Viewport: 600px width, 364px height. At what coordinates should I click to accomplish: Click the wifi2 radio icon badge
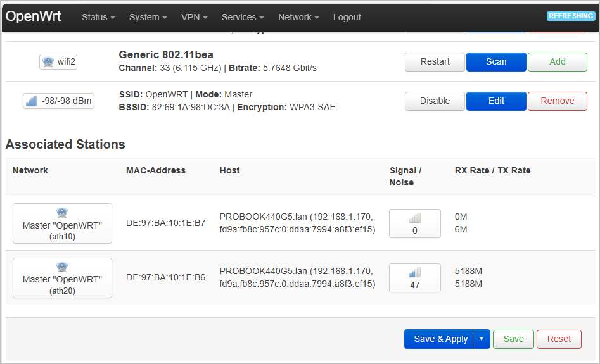click(58, 61)
